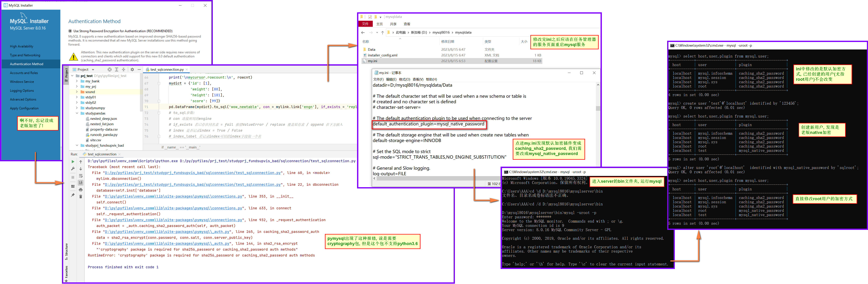Click the Rerun green play button
Screen dimensions: 868x284
[73, 162]
